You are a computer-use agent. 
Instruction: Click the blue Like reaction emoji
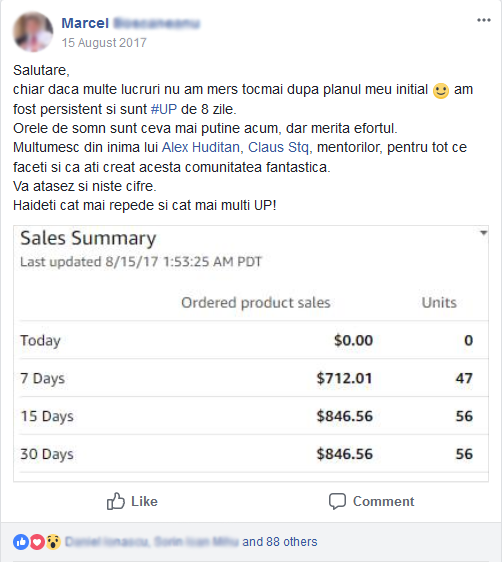21,542
